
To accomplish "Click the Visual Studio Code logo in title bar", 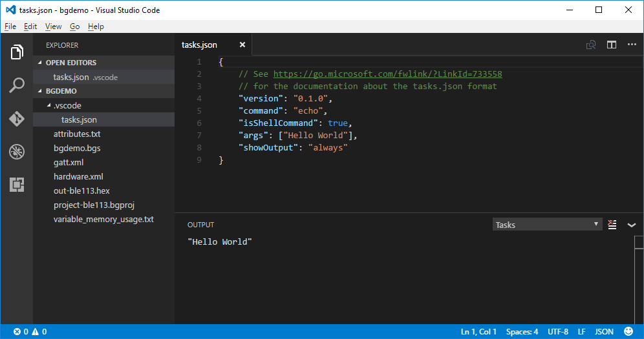I will [10, 10].
